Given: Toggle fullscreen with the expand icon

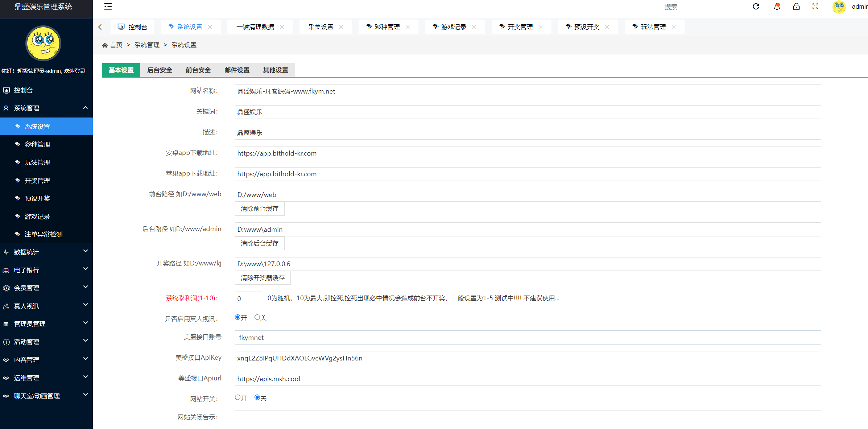Looking at the screenshot, I should (815, 7).
